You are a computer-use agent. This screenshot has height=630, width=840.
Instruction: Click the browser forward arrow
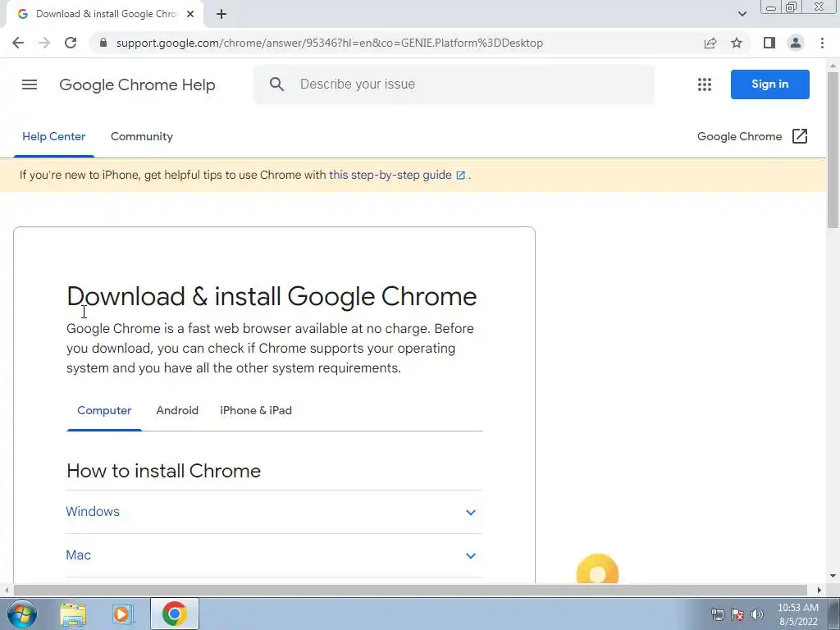pyautogui.click(x=44, y=43)
